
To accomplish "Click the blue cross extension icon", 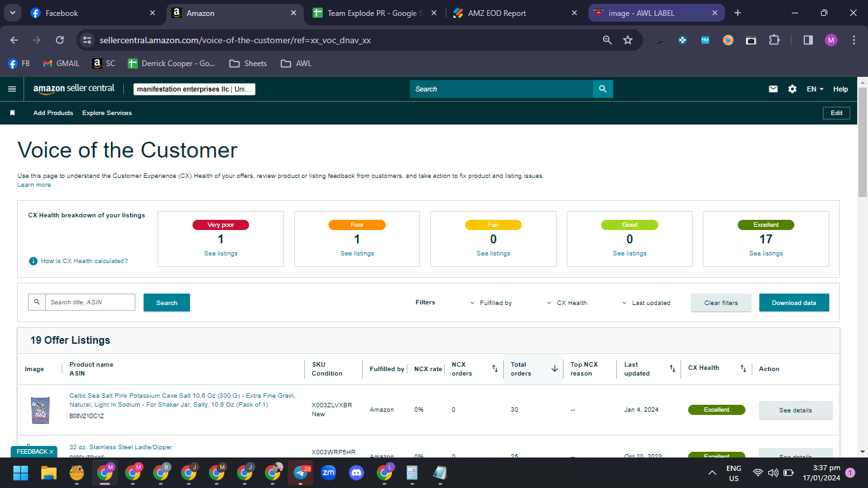I will coord(682,40).
